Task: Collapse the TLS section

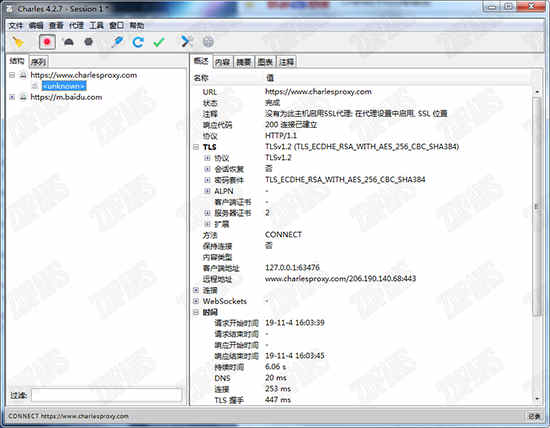Action: [196, 147]
